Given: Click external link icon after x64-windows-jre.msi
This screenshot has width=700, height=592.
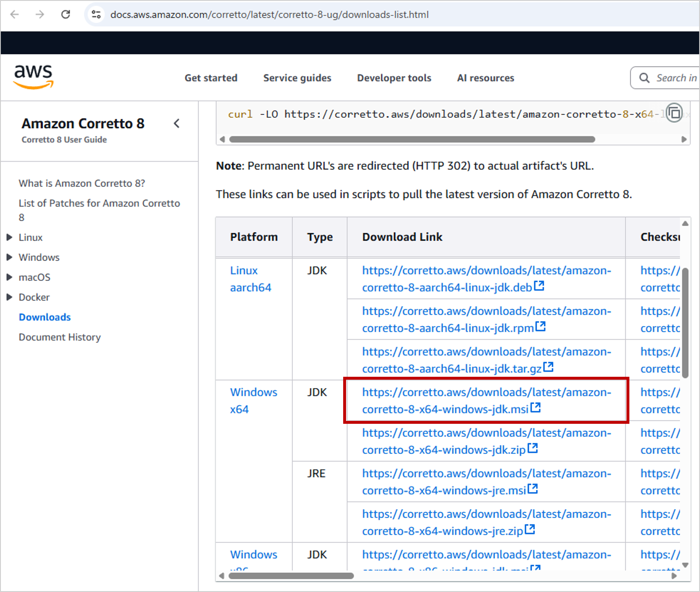Looking at the screenshot, I should coord(532,489).
